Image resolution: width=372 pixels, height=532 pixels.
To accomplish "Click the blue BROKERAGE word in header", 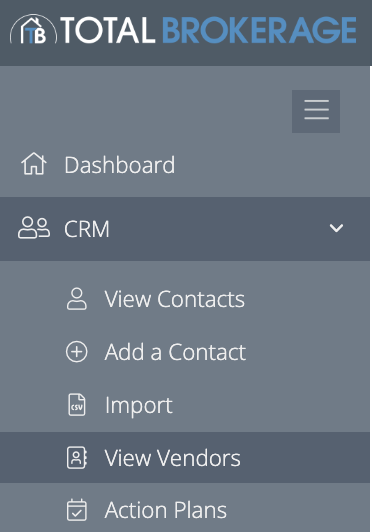I will pyautogui.click(x=259, y=30).
